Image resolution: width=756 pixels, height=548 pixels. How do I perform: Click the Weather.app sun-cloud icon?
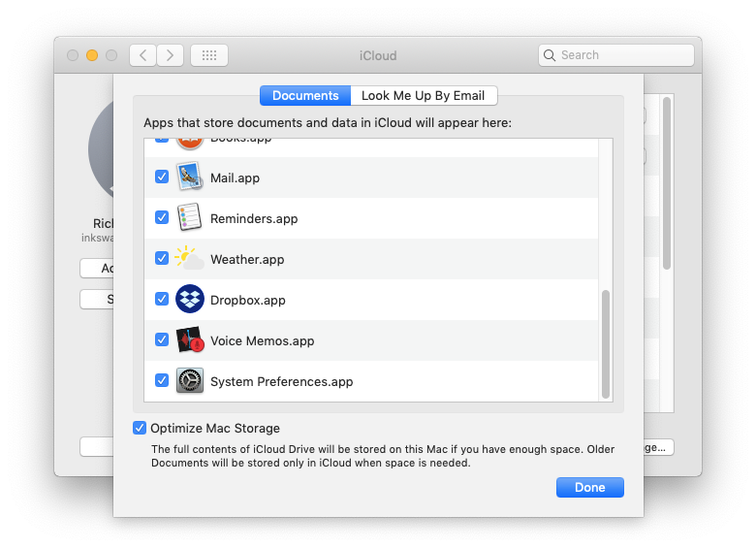click(189, 258)
